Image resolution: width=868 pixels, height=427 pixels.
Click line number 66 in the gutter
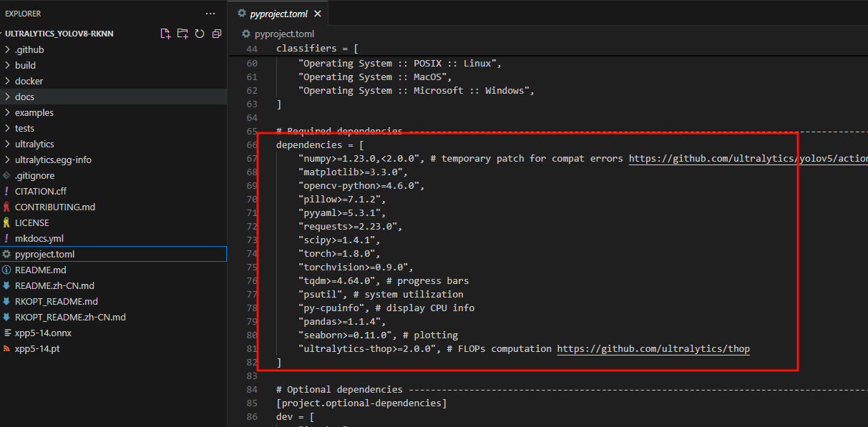coord(251,145)
